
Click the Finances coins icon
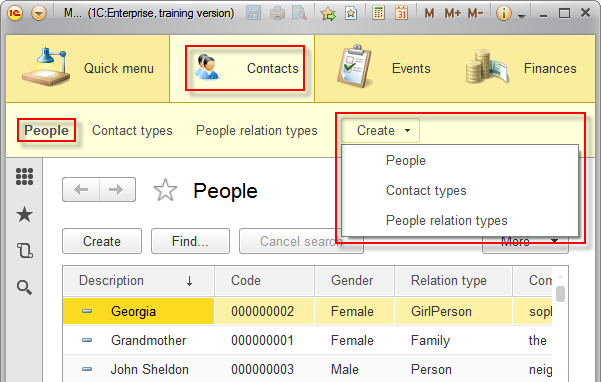point(486,67)
